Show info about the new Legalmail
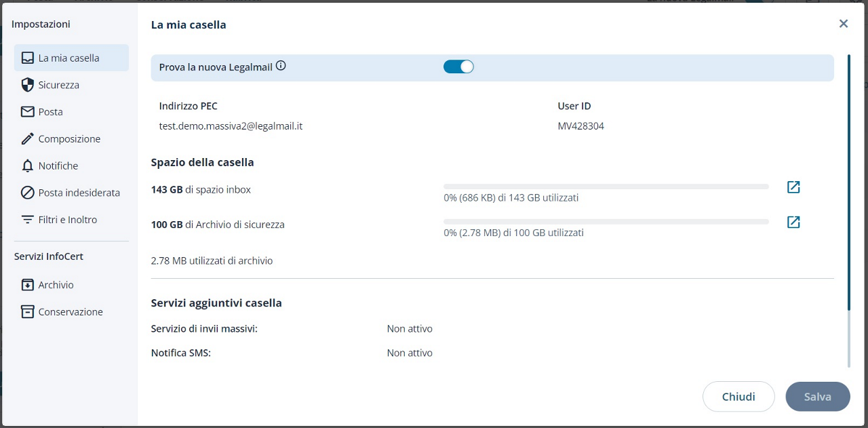Viewport: 868px width, 428px height. (281, 66)
